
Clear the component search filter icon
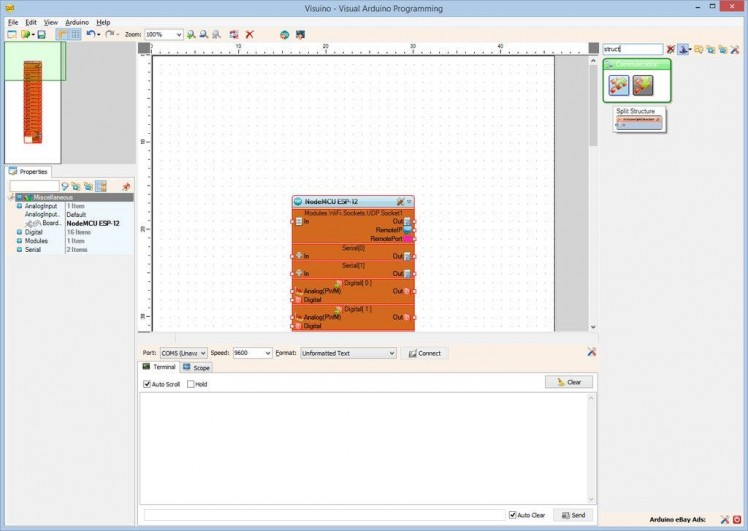click(x=672, y=49)
